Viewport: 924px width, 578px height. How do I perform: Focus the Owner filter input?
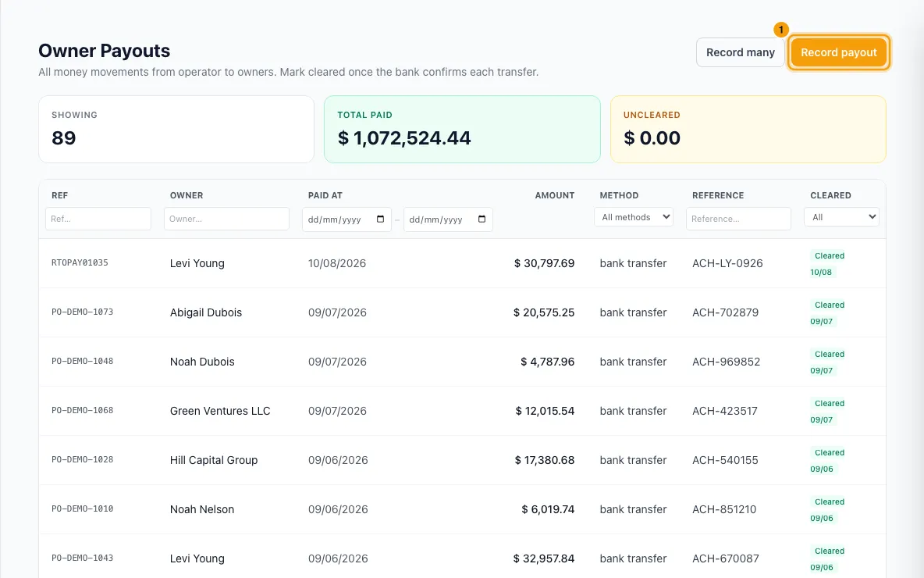point(226,219)
